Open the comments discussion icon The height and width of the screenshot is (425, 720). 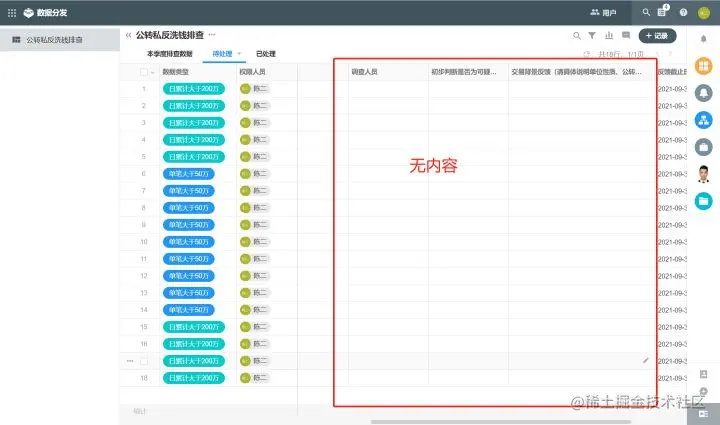(626, 35)
